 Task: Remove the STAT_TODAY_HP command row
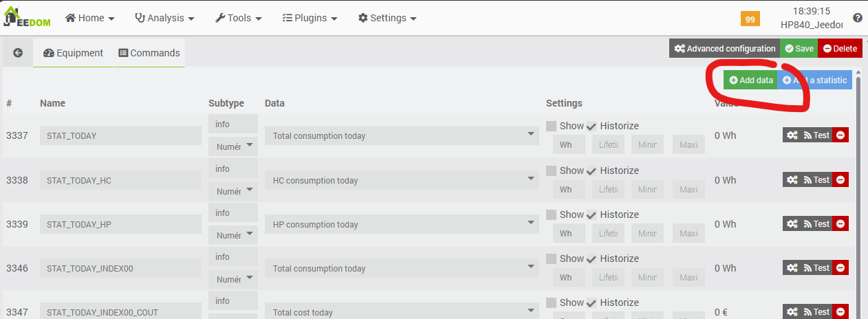(840, 224)
